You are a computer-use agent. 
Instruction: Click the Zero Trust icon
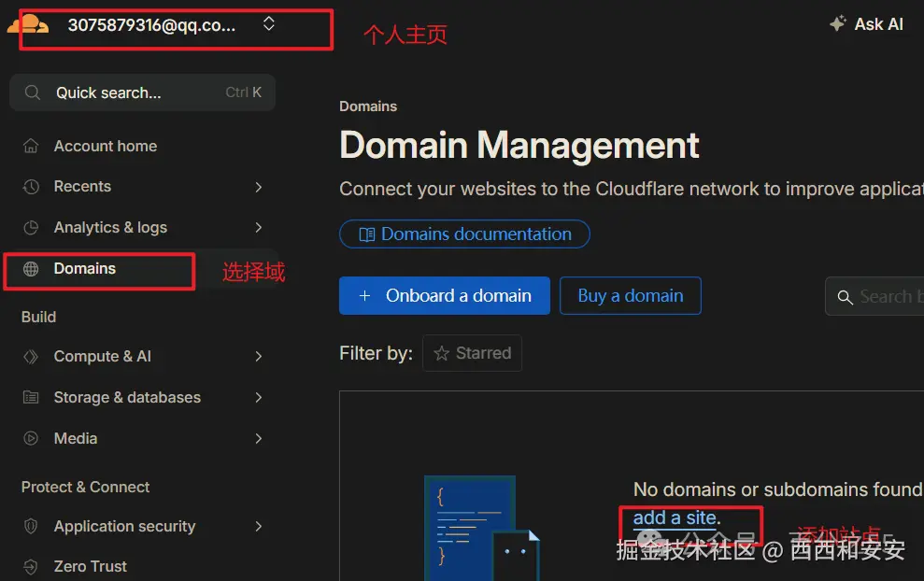click(x=31, y=567)
